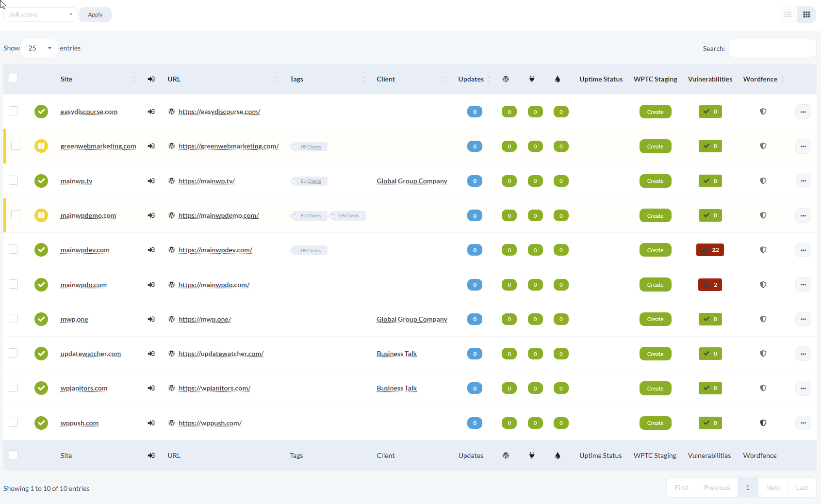
Task: Click the Search input field
Action: (x=772, y=48)
